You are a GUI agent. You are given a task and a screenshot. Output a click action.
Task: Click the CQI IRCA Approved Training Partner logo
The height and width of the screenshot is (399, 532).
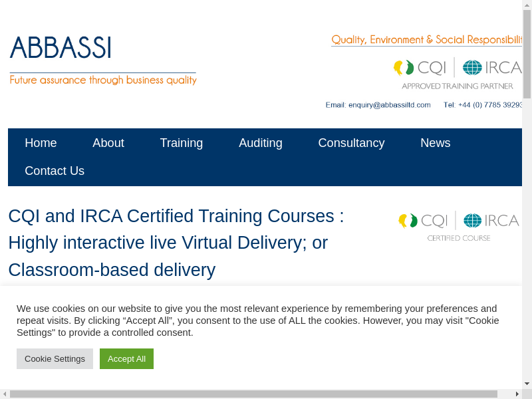click(x=458, y=73)
